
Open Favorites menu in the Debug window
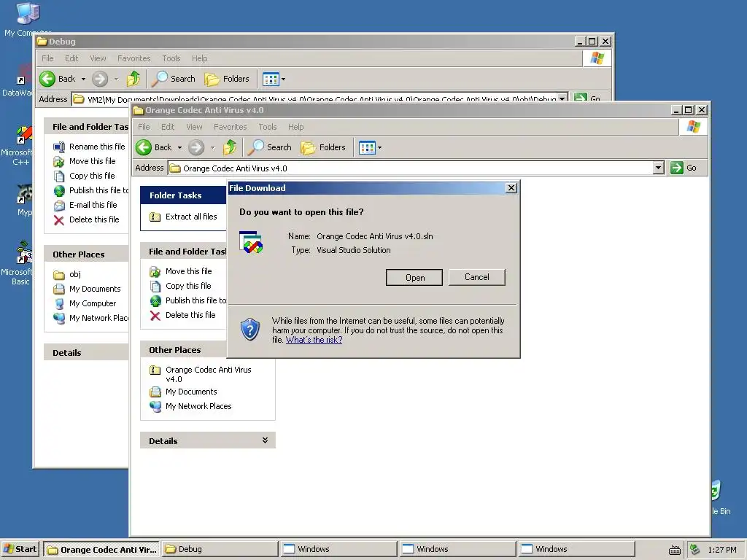pos(134,58)
